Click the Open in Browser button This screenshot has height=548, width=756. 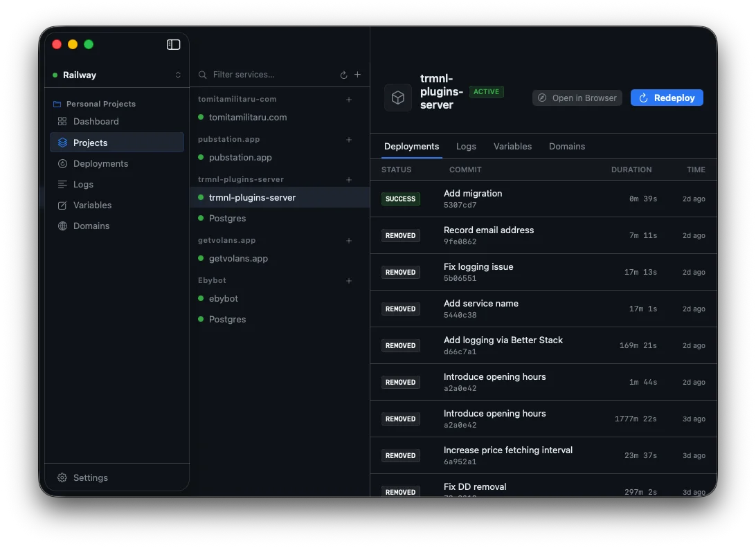click(x=577, y=98)
